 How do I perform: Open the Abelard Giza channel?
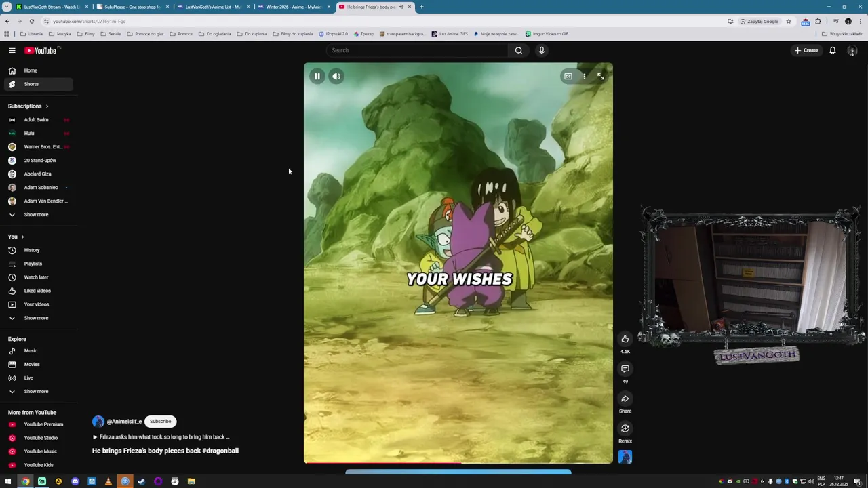38,174
